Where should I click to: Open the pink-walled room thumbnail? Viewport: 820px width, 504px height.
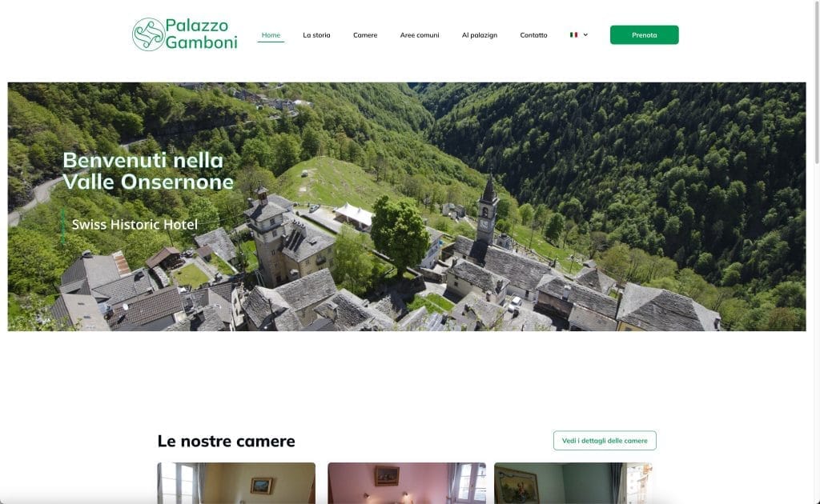tap(407, 483)
